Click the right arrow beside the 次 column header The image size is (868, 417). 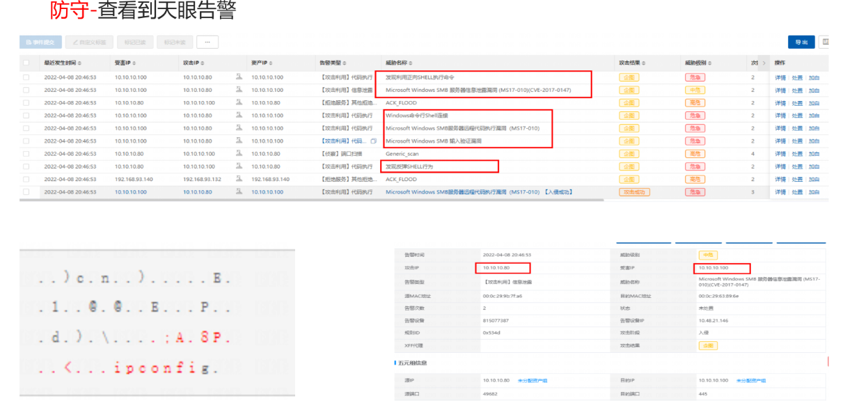[764, 63]
